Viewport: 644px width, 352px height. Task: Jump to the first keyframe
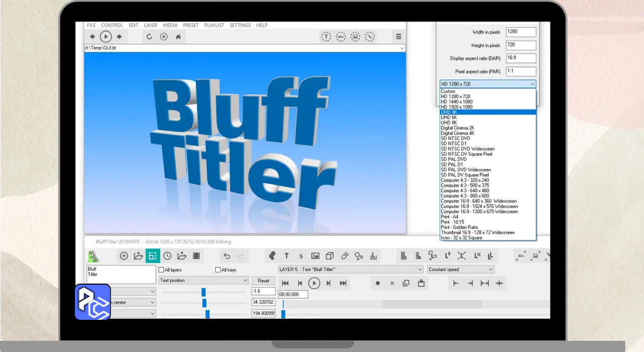(x=285, y=284)
